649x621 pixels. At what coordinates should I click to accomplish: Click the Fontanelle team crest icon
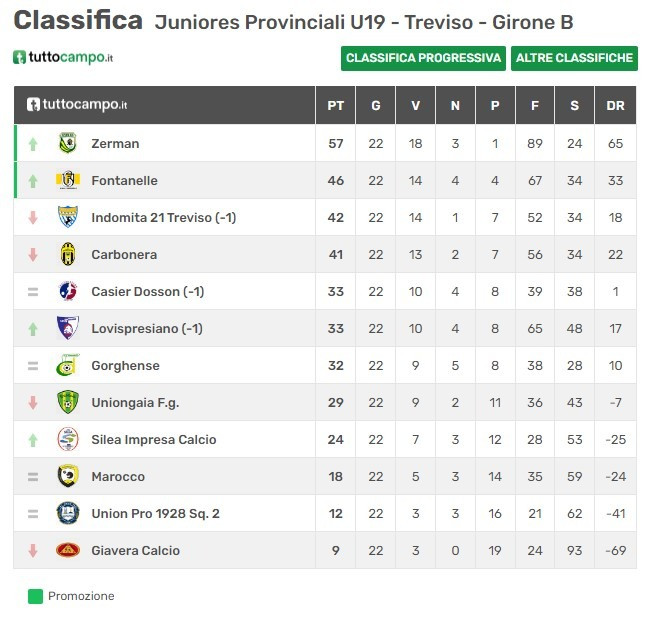click(x=67, y=180)
